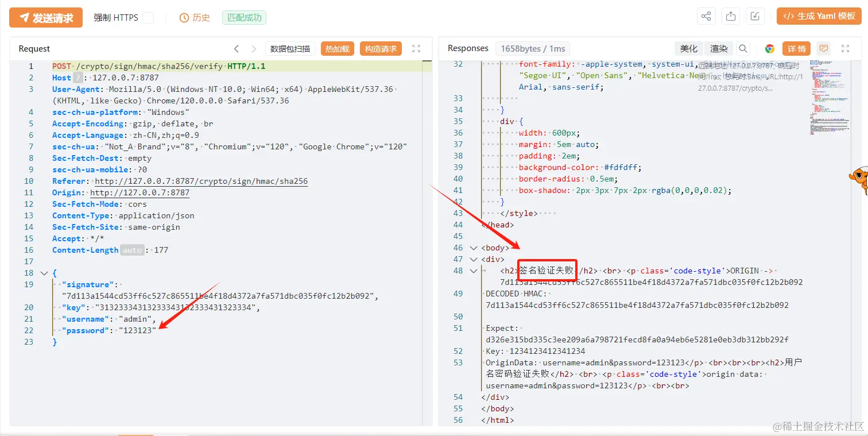
Task: Collapse the h2 block at response line 48
Action: click(x=474, y=271)
